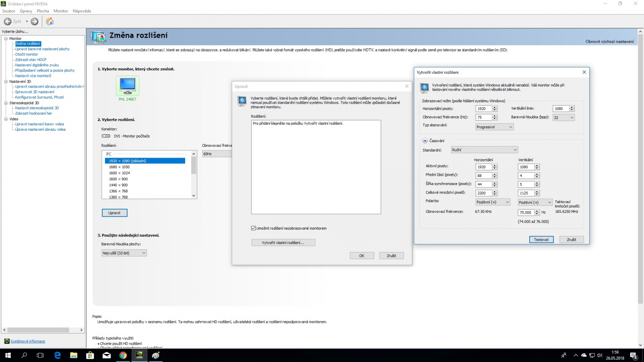644x362 pixels.
Task: Show hidden system tray icons
Action: 576,355
